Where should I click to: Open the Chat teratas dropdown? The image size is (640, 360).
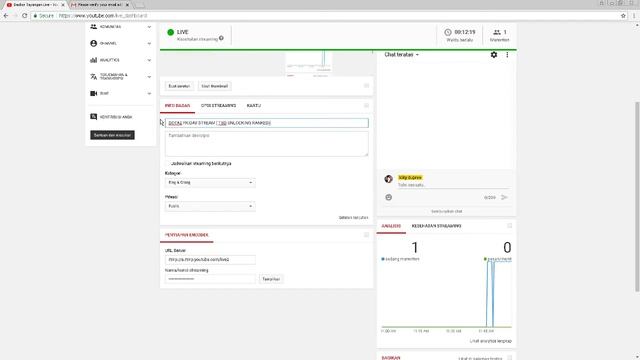[402, 54]
